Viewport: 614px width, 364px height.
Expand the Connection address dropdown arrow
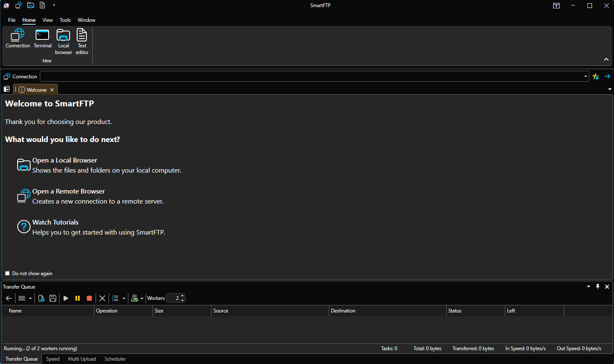[585, 76]
